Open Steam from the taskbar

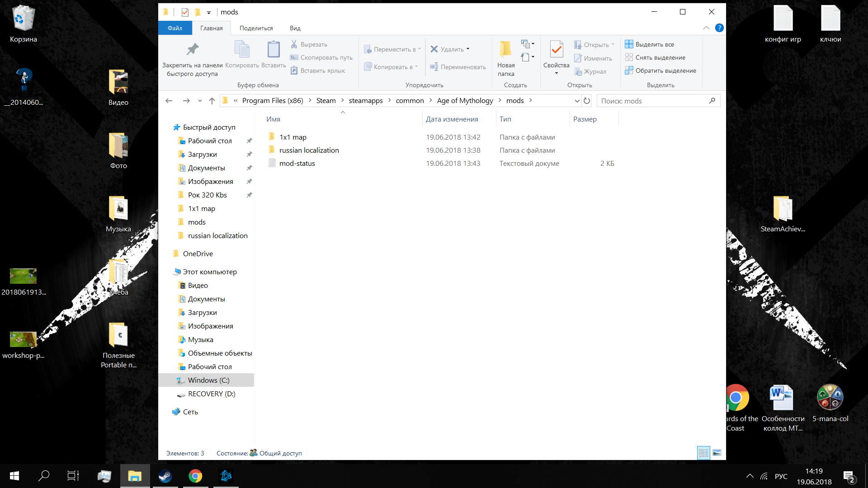coord(165,476)
